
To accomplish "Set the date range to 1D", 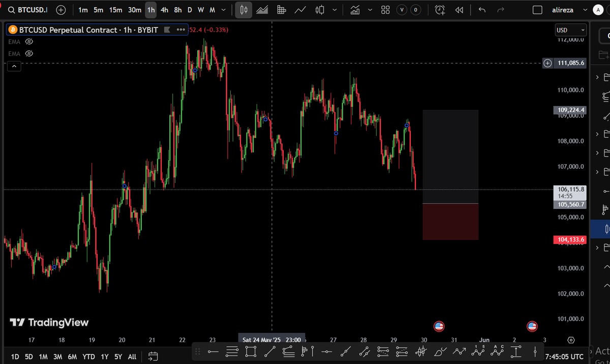I will (15, 356).
